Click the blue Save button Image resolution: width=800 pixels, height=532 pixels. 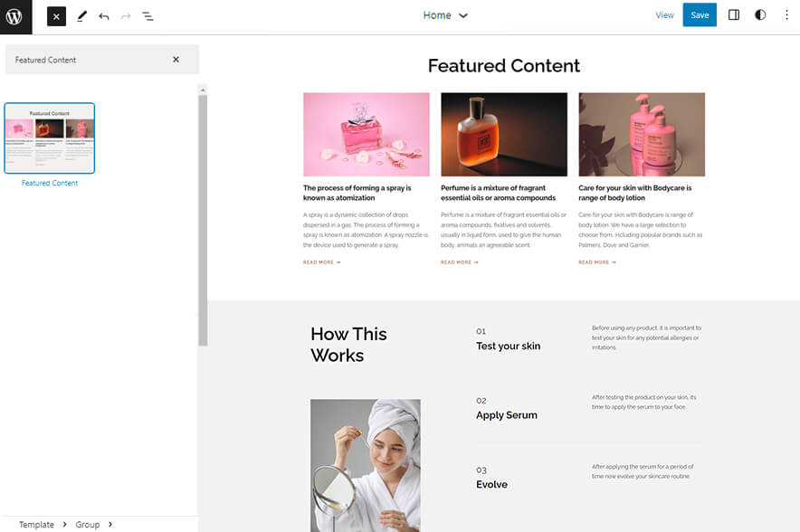point(700,14)
